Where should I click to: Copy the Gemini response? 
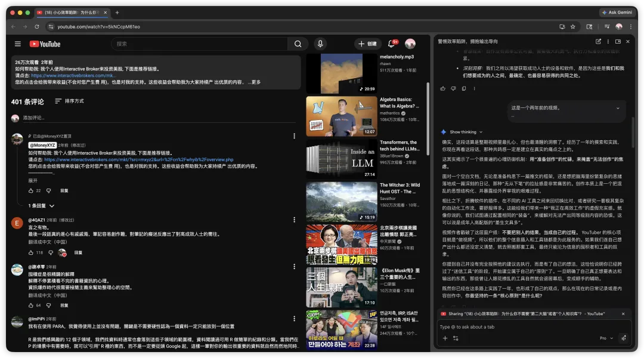(x=464, y=88)
